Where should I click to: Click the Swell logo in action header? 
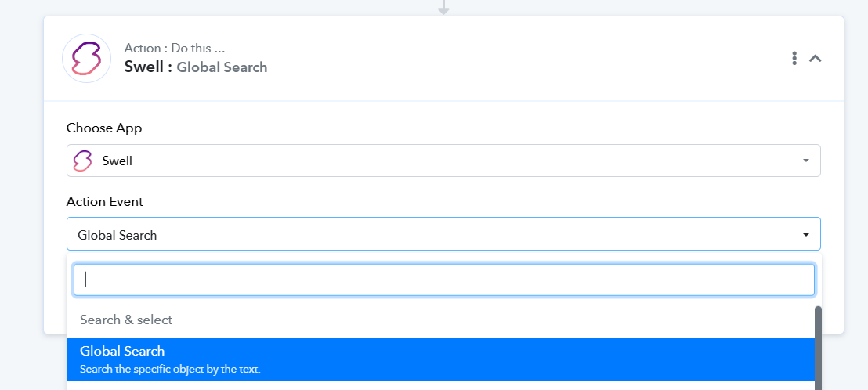tap(87, 59)
